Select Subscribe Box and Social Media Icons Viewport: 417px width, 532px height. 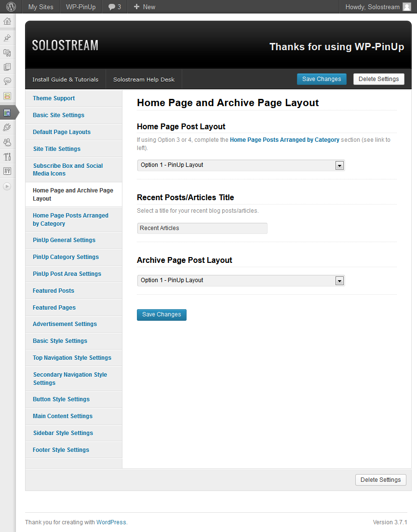(74, 170)
